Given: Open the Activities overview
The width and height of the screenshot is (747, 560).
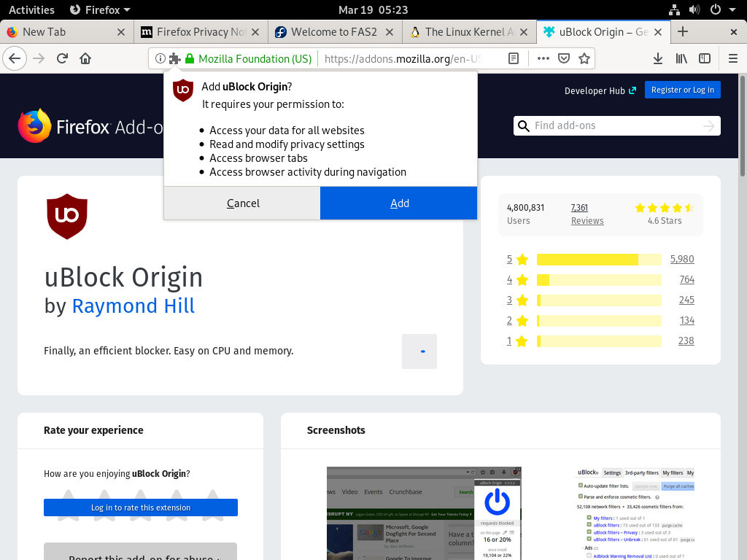Looking at the screenshot, I should coord(31,9).
